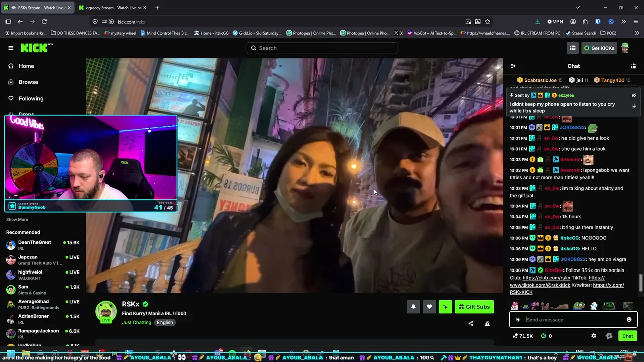This screenshot has width=644, height=362.
Task: Open the POE2 bookmarks folder
Action: click(x=607, y=33)
